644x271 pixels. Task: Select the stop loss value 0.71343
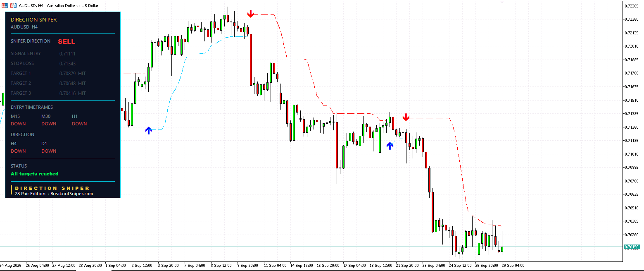[67, 63]
